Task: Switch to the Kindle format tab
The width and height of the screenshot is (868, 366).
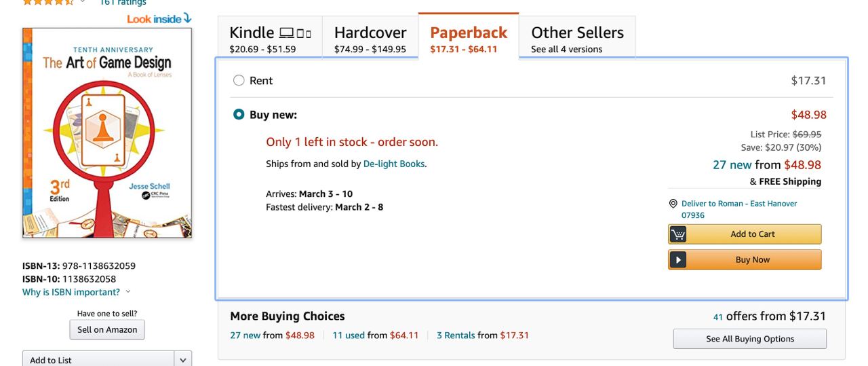Action: pyautogui.click(x=270, y=39)
